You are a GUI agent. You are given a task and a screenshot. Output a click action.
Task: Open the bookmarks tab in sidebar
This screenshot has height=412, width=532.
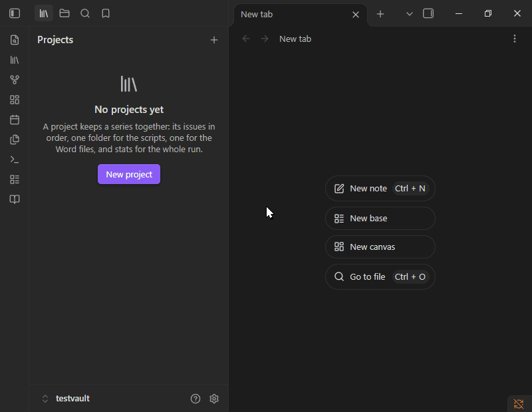106,13
